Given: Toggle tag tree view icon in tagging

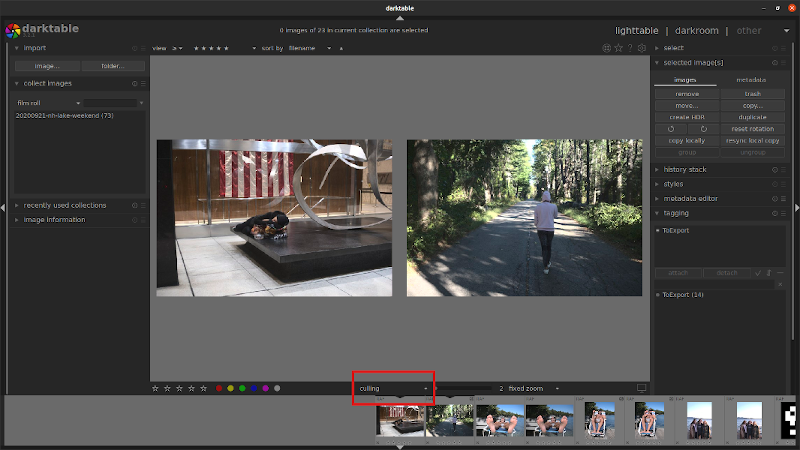Looking at the screenshot, I should point(769,273).
